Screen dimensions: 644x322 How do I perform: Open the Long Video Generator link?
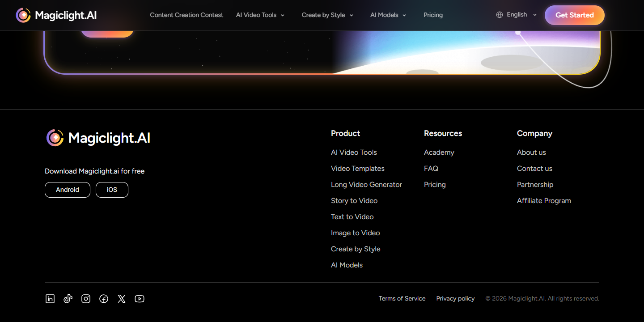pos(366,185)
